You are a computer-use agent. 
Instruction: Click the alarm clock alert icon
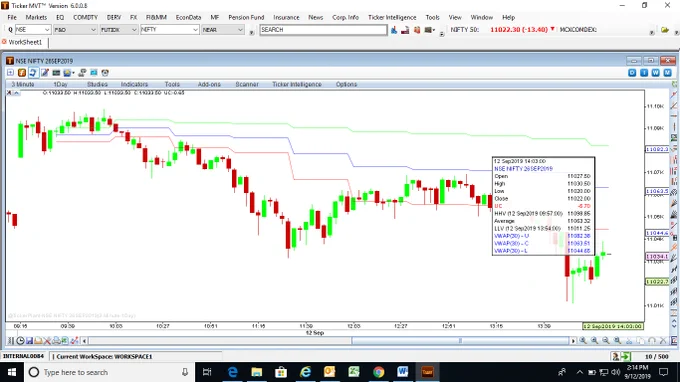(x=105, y=72)
